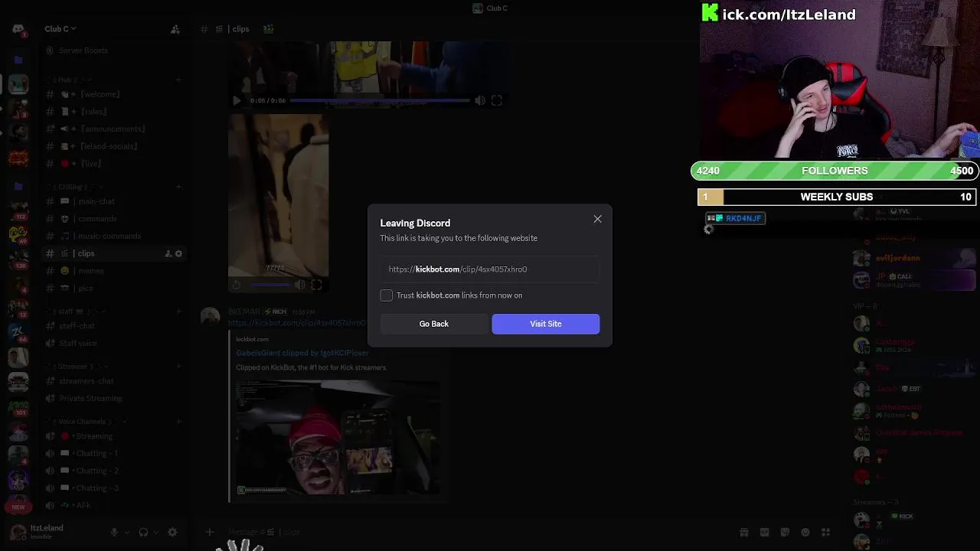Open the emoji picker icon

(805, 533)
